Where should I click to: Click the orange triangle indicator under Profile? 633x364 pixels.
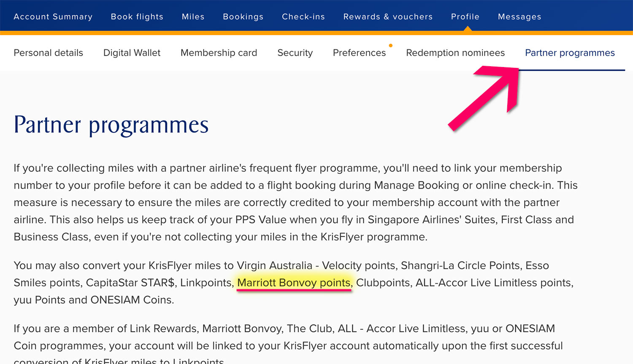467,29
